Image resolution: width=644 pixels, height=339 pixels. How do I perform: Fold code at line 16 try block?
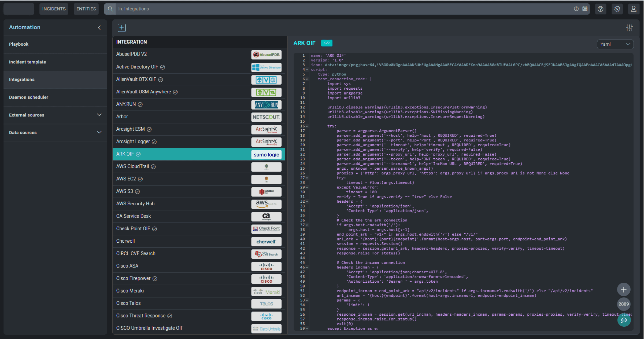(307, 126)
